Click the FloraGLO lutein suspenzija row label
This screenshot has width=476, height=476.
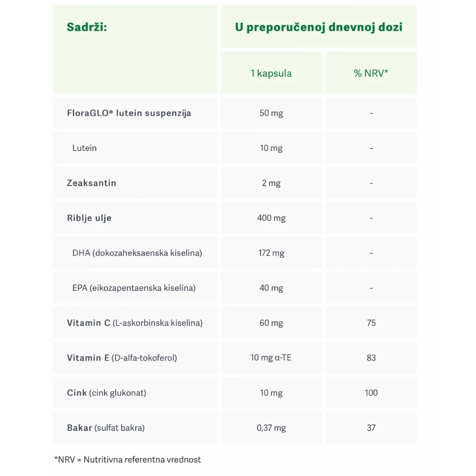click(129, 113)
